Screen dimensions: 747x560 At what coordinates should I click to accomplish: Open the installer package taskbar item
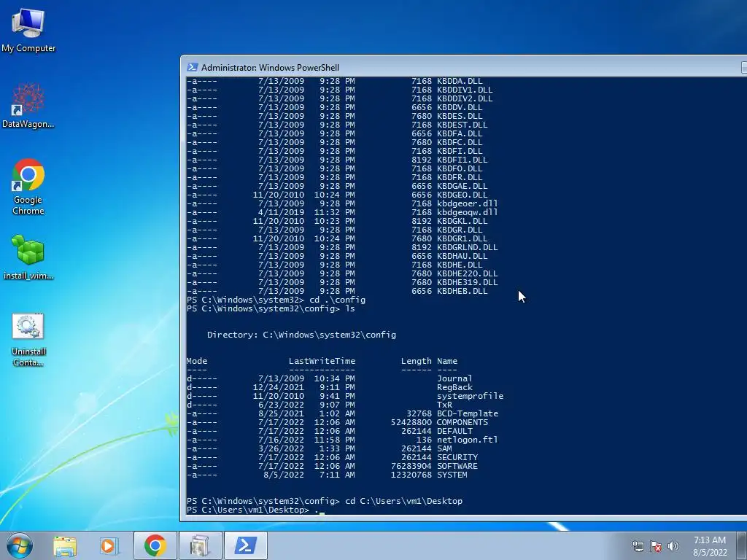tap(200, 545)
